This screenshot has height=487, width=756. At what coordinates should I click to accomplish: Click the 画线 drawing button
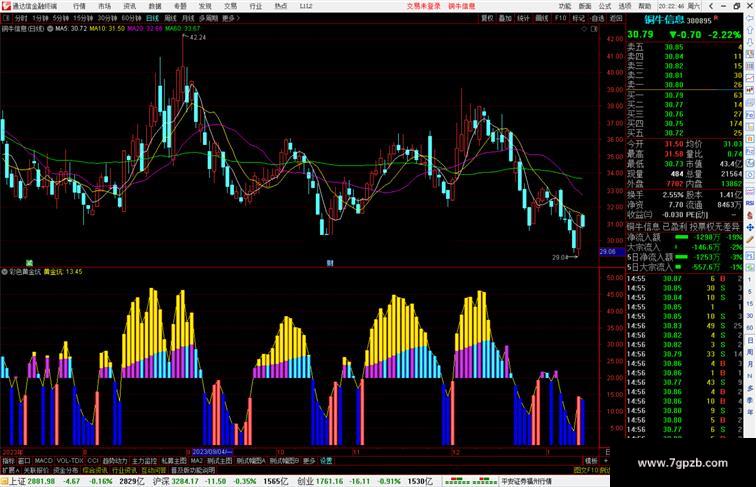pos(542,18)
